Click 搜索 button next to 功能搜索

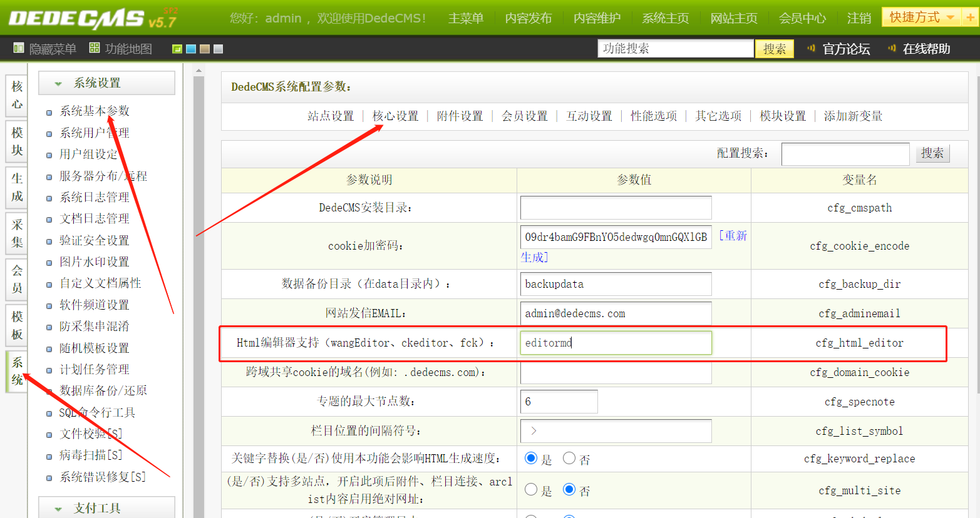(x=775, y=49)
